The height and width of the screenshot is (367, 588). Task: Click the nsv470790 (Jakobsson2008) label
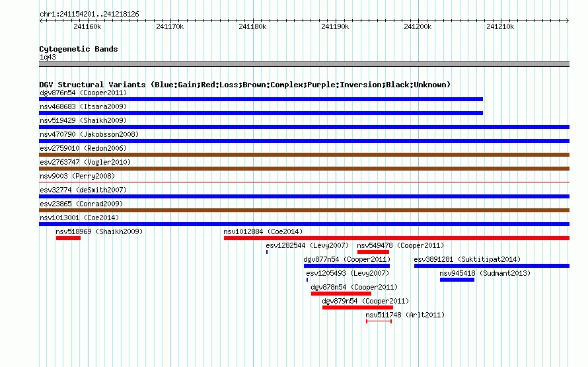89,134
